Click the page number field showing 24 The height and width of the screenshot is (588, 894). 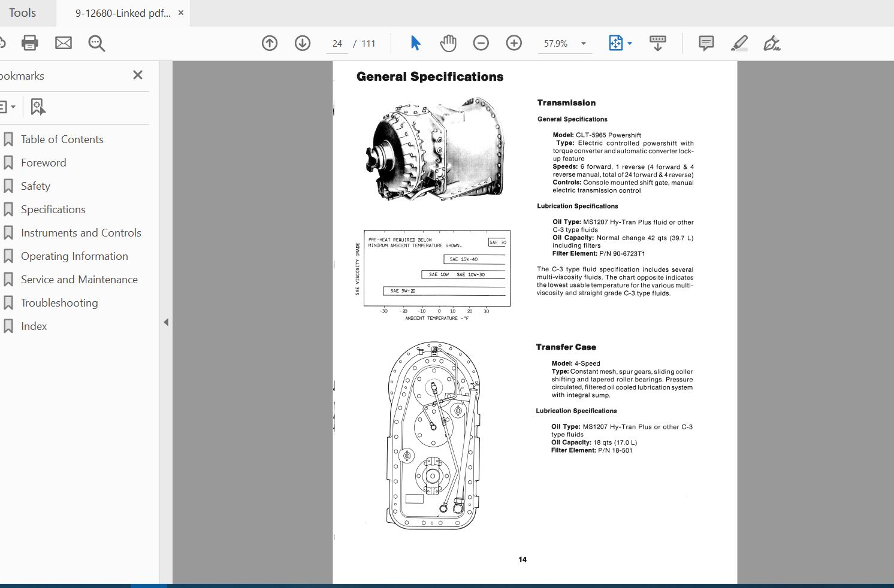[x=337, y=43]
